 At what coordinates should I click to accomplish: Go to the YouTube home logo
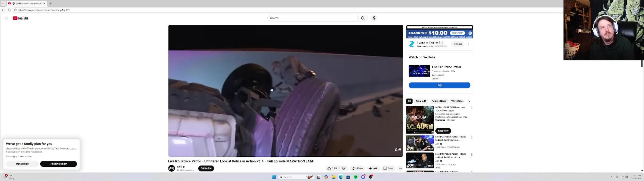pyautogui.click(x=20, y=18)
